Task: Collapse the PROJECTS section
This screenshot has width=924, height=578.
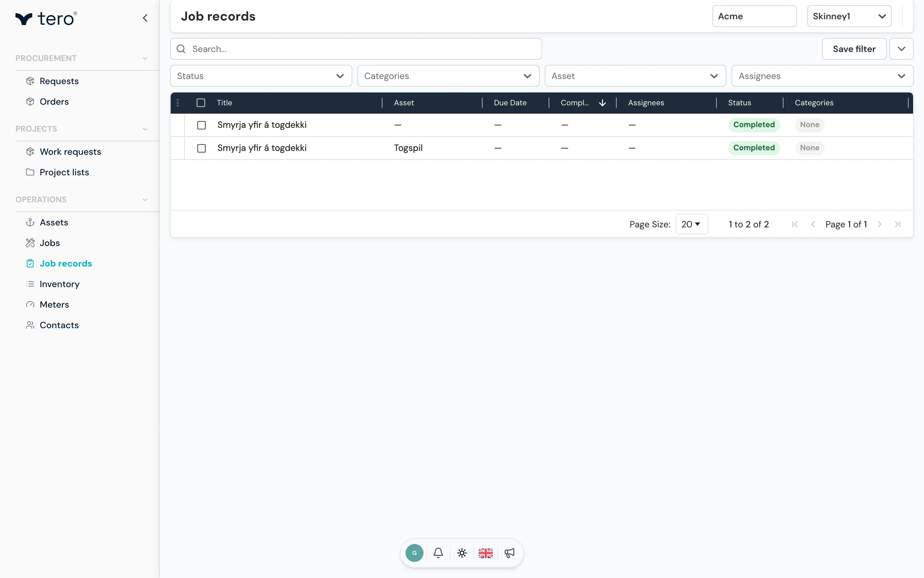Action: (145, 129)
